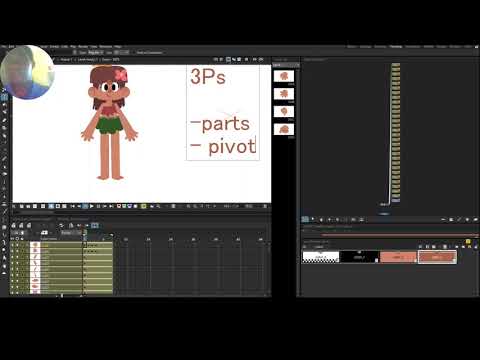The width and height of the screenshot is (480, 360).
Task: Open the Parameters dropdown in the Timeline header
Action: pos(71,233)
